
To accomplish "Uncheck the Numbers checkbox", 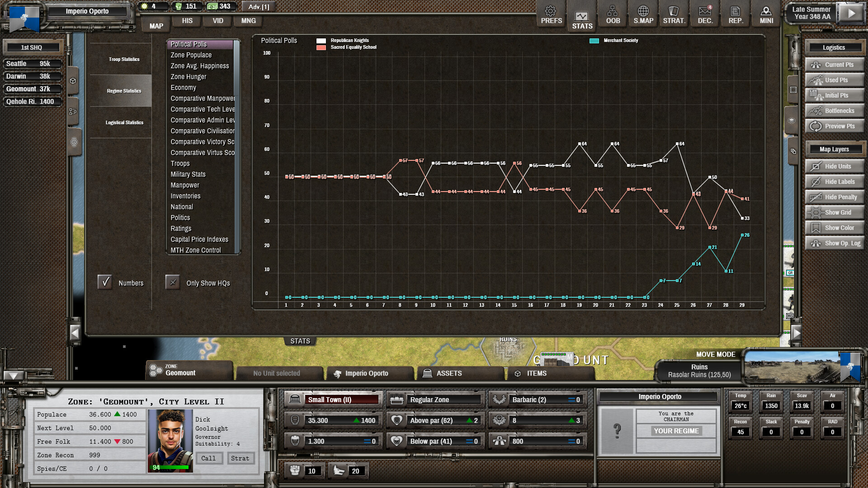I will tap(105, 282).
